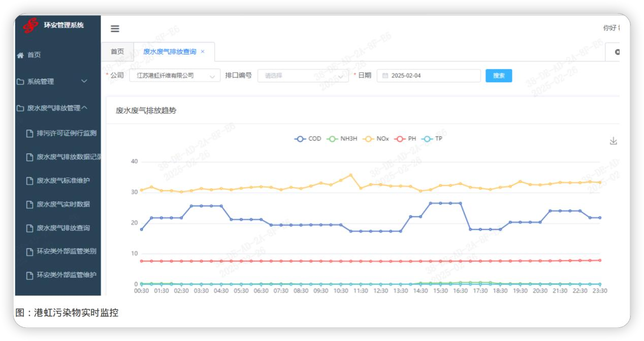Click the 搜索 search button
Image resolution: width=644 pixels, height=341 pixels.
click(x=499, y=76)
